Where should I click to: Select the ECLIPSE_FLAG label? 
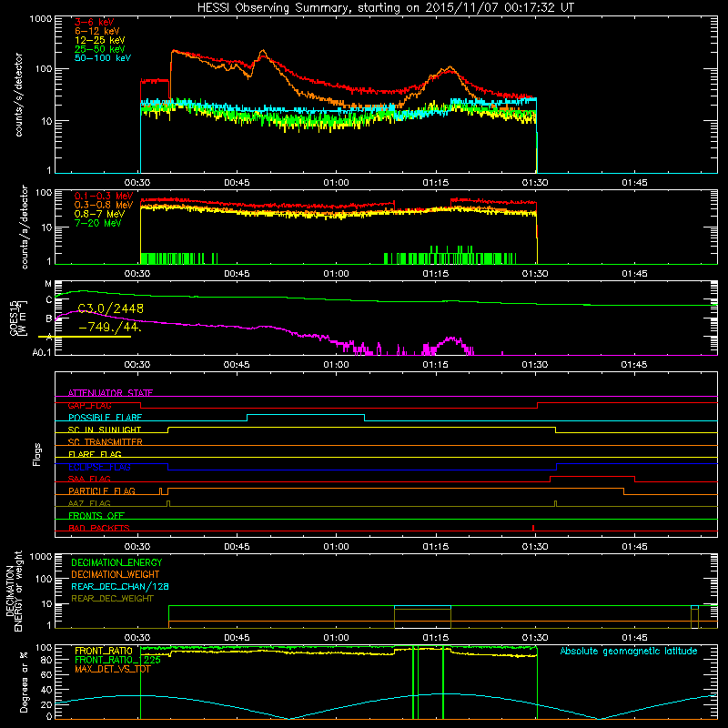coord(99,467)
